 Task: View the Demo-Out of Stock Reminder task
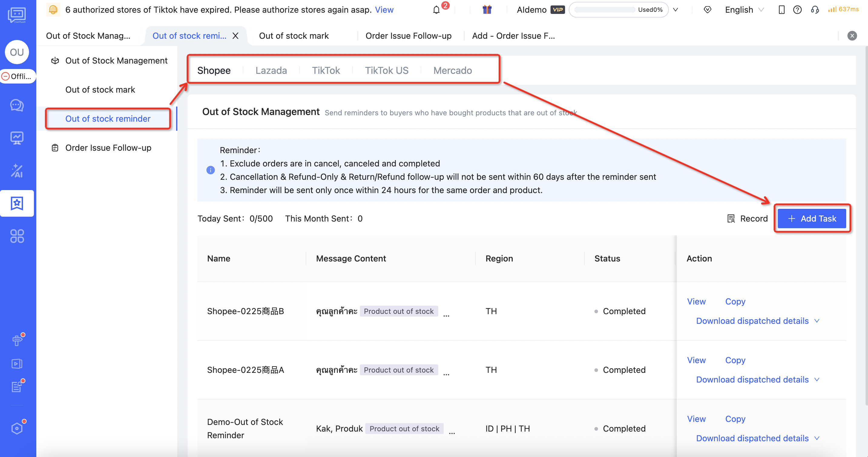coord(696,419)
